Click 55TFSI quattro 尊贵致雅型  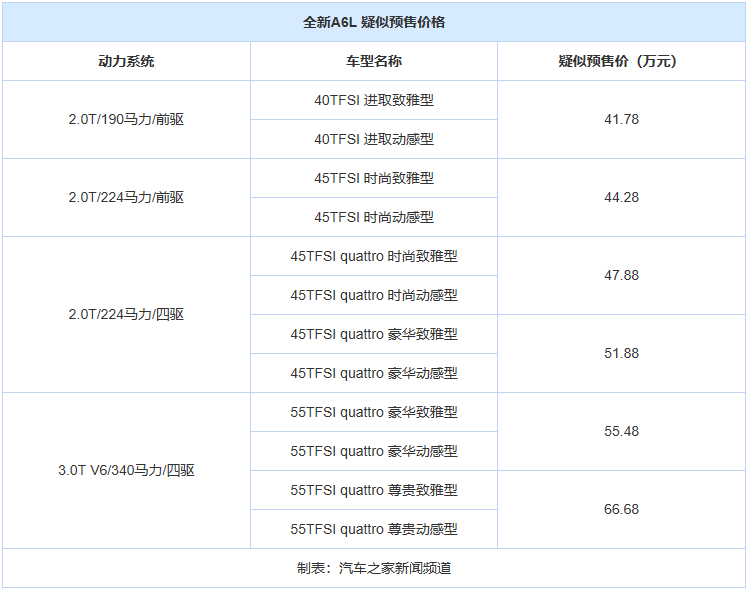pos(374,490)
